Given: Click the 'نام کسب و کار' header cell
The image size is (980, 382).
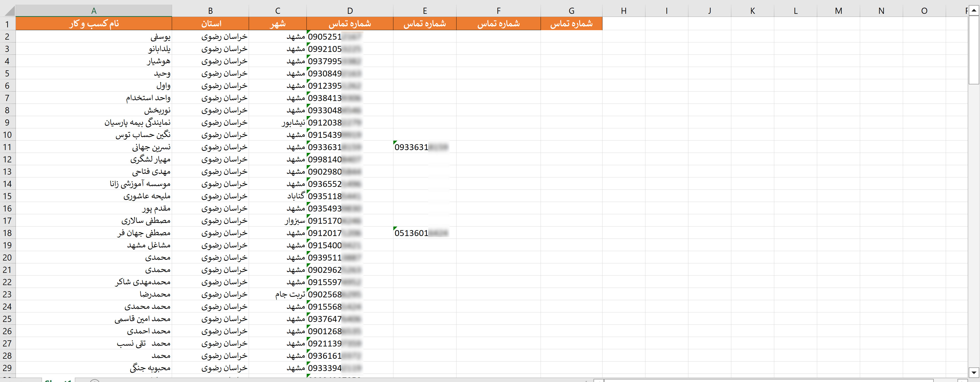Looking at the screenshot, I should click(94, 24).
